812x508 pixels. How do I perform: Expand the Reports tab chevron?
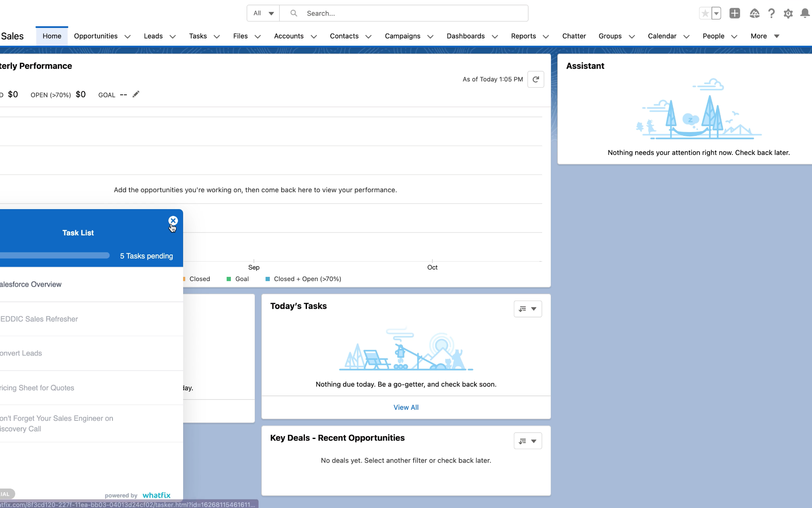tap(546, 36)
